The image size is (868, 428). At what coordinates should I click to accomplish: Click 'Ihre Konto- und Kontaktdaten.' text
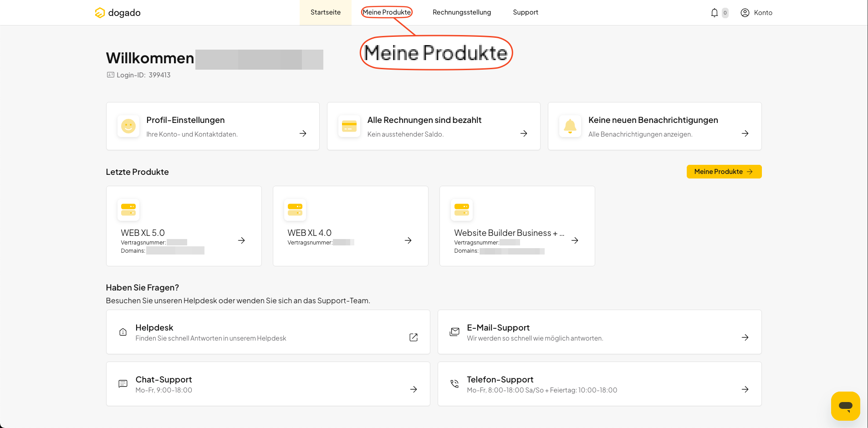click(192, 134)
